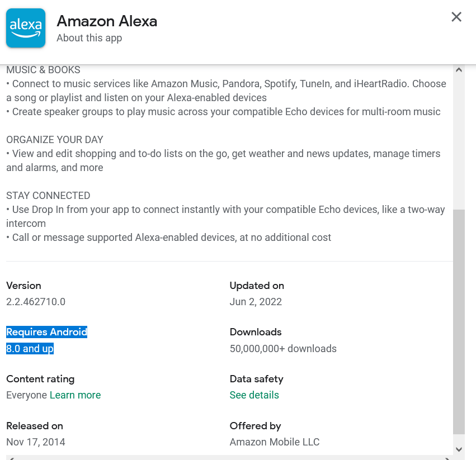The width and height of the screenshot is (476, 460).
Task: Click the Nov 17, 2014 release date
Action: (x=36, y=442)
